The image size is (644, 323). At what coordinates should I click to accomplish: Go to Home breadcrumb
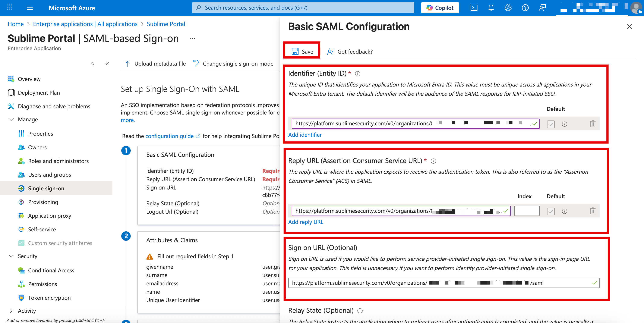(x=16, y=24)
